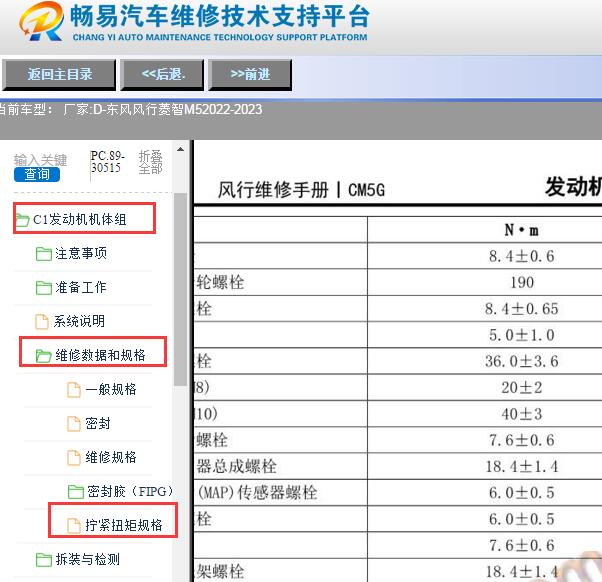Click the 一般规格 document icon
602x582 pixels.
74,390
